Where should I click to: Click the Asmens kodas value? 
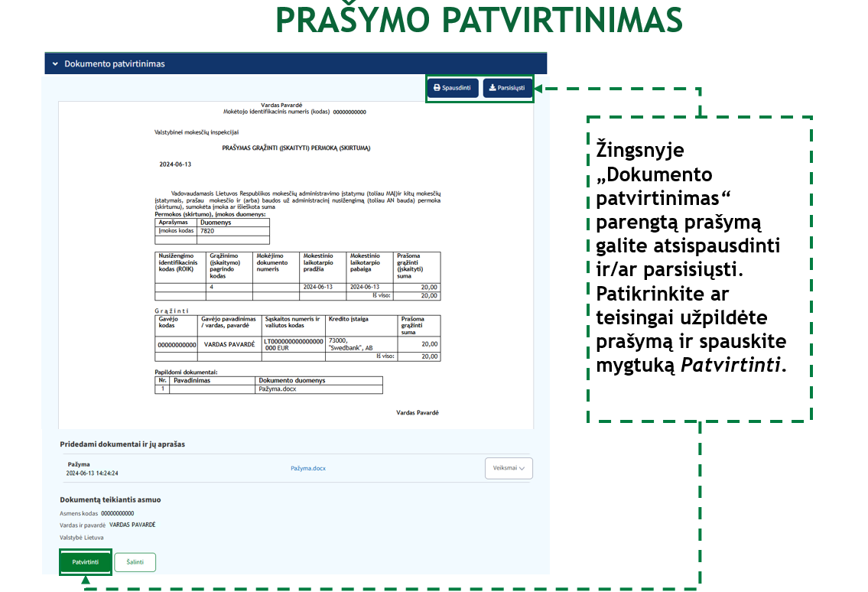(118, 513)
